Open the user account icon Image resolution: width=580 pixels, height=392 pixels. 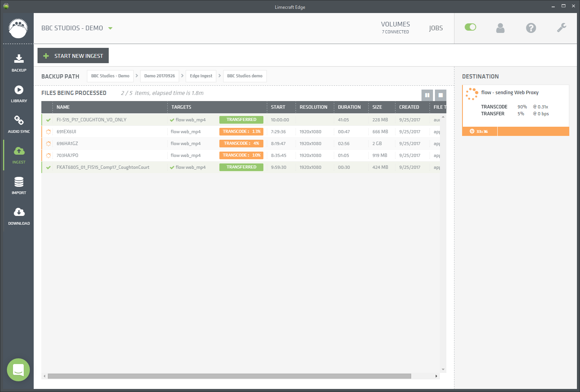tap(500, 28)
